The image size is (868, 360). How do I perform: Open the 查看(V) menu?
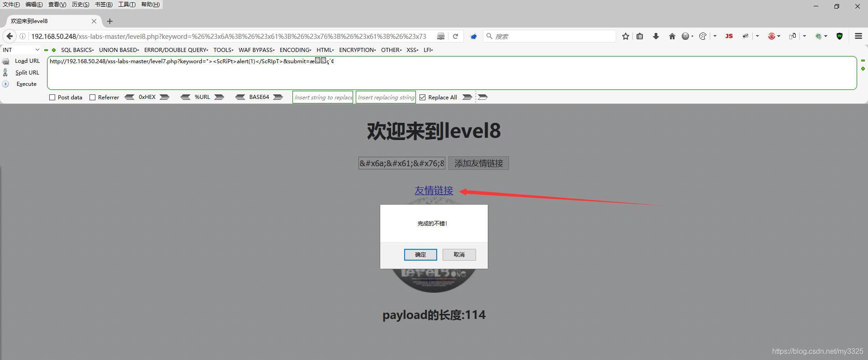click(57, 5)
